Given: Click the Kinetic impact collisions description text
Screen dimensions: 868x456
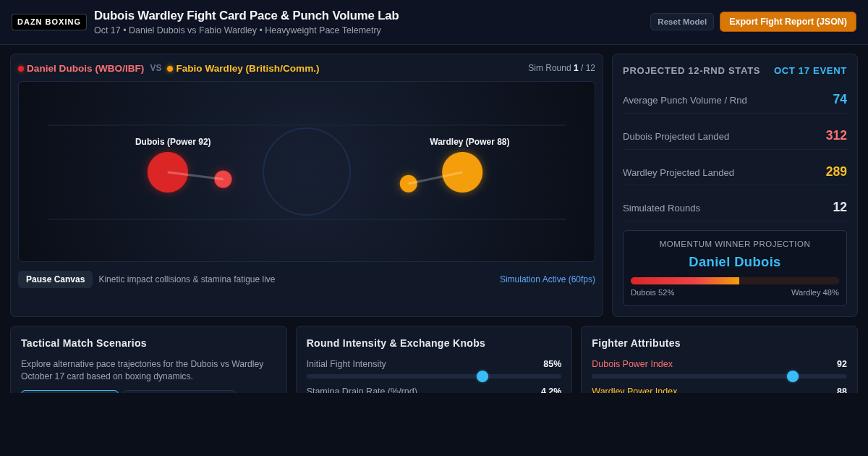Looking at the screenshot, I should pyautogui.click(x=187, y=279).
